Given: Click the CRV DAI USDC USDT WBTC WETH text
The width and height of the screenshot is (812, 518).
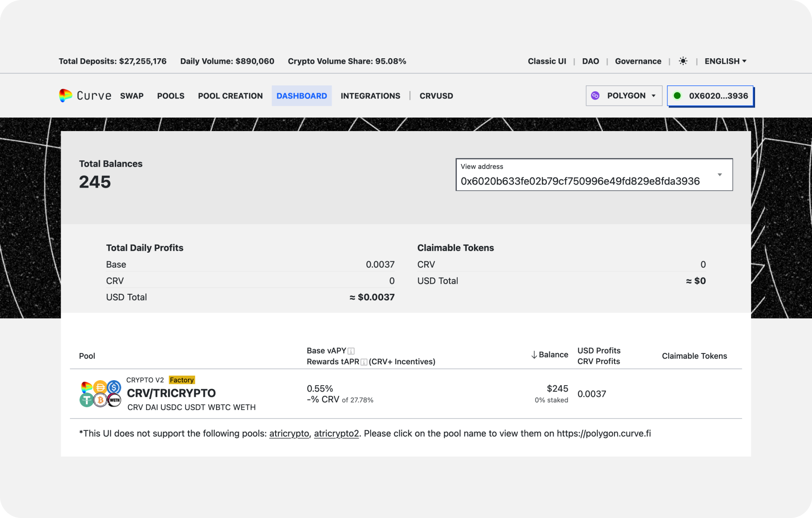Looking at the screenshot, I should coord(192,407).
